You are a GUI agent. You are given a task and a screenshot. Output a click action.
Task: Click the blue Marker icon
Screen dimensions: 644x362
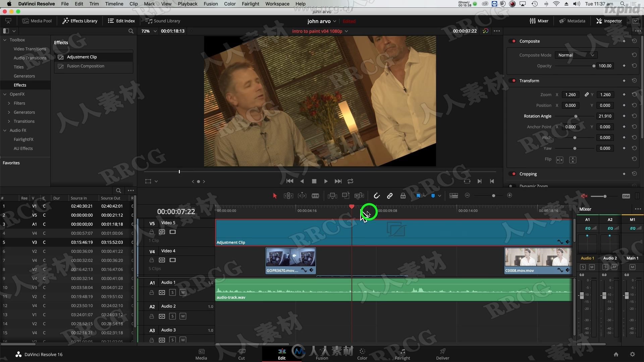[433, 196]
